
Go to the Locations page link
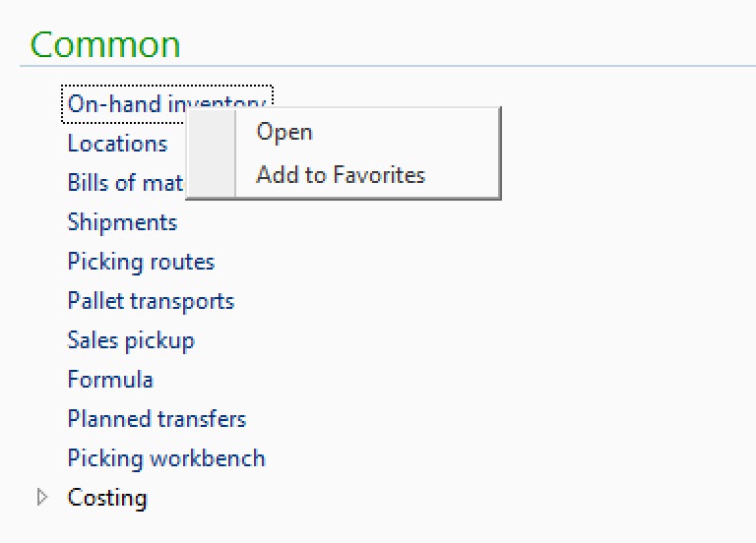pos(117,144)
